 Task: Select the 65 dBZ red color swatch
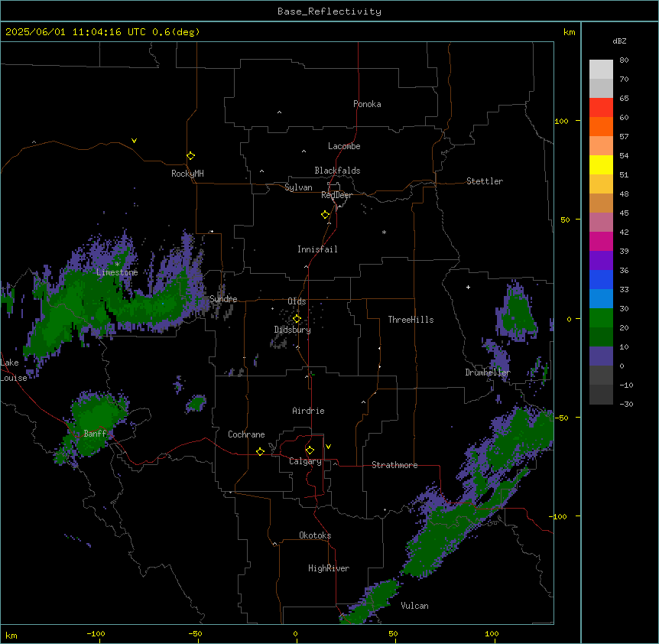point(601,107)
